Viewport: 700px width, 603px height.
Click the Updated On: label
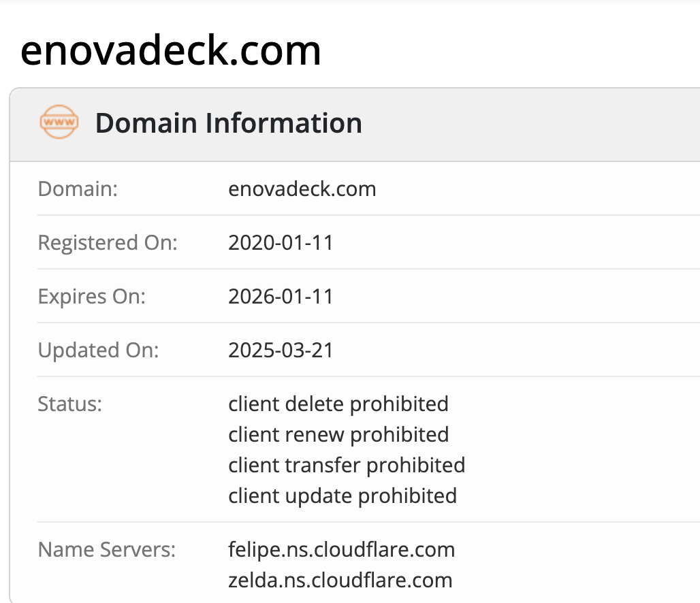click(98, 351)
